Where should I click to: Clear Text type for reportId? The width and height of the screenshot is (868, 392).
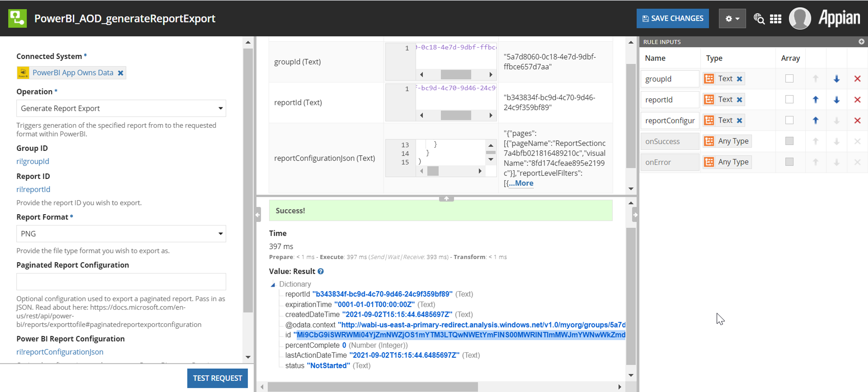[739, 100]
